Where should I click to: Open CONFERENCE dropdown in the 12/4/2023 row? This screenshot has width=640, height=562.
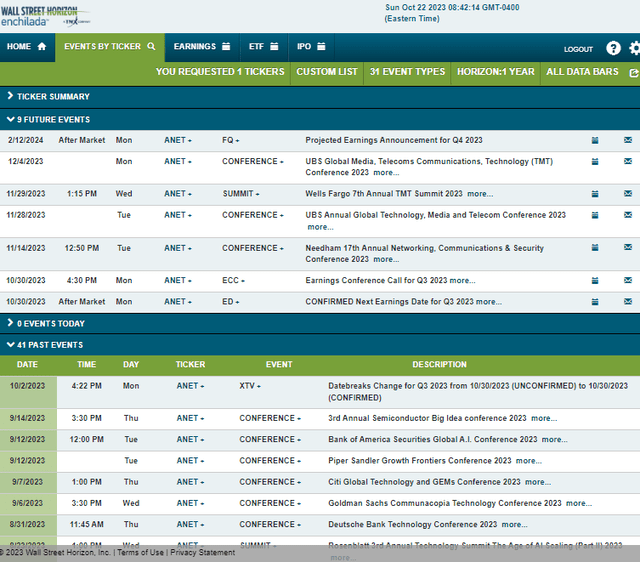tap(253, 162)
